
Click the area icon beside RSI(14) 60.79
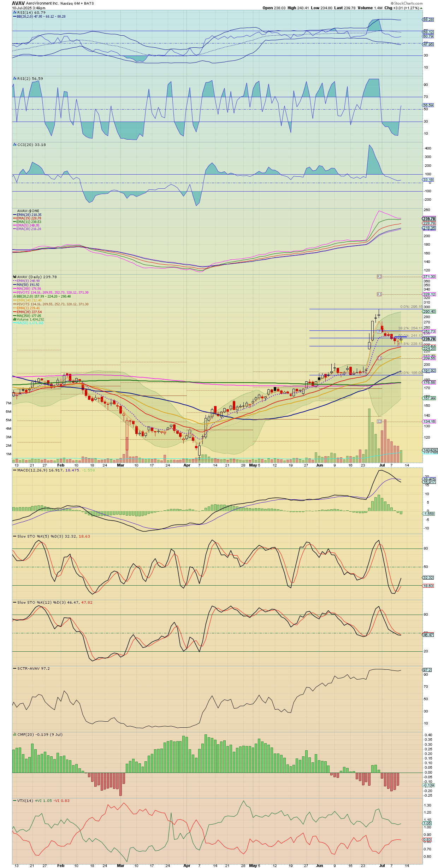point(14,12)
